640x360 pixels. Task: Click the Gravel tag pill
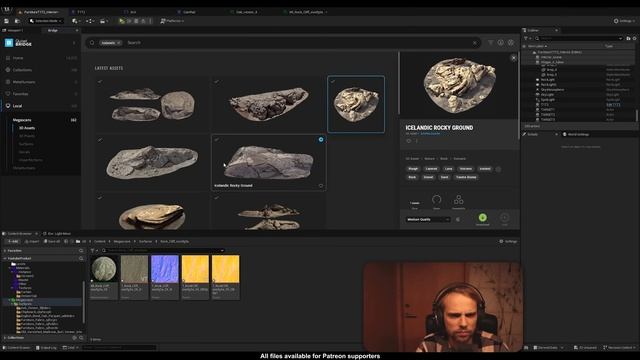point(428,177)
